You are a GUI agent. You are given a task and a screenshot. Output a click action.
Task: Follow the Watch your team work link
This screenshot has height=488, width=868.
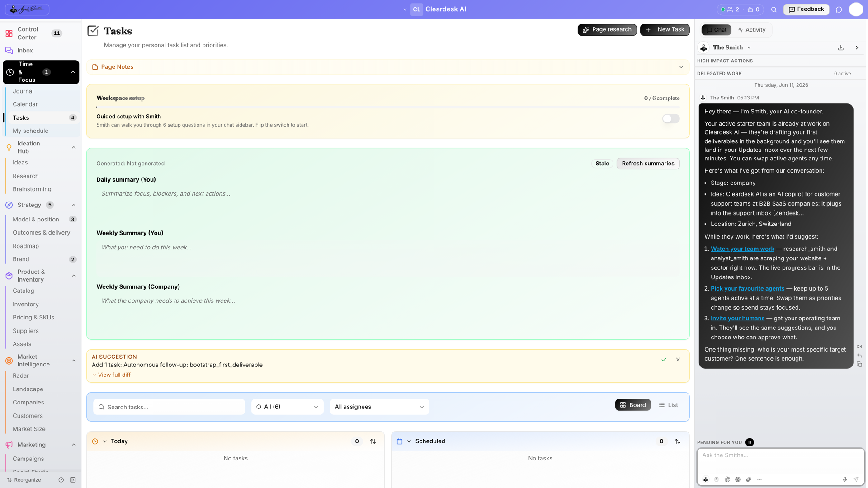pos(742,249)
